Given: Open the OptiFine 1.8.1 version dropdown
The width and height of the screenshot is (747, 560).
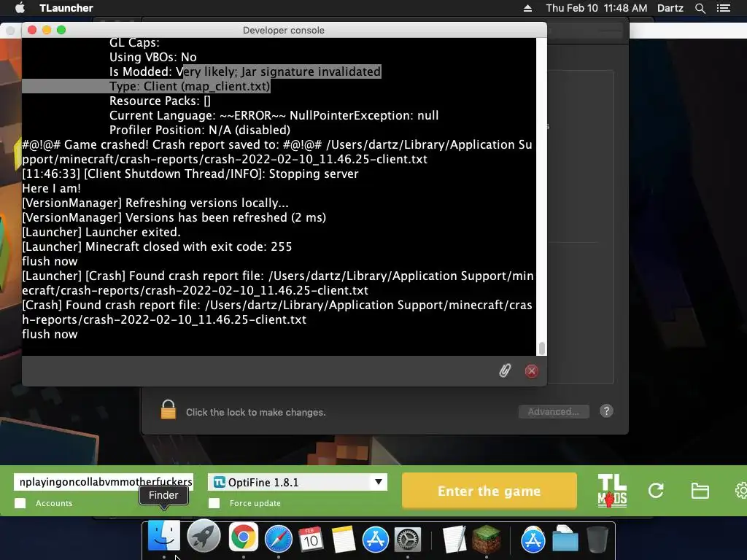Looking at the screenshot, I should (x=298, y=482).
